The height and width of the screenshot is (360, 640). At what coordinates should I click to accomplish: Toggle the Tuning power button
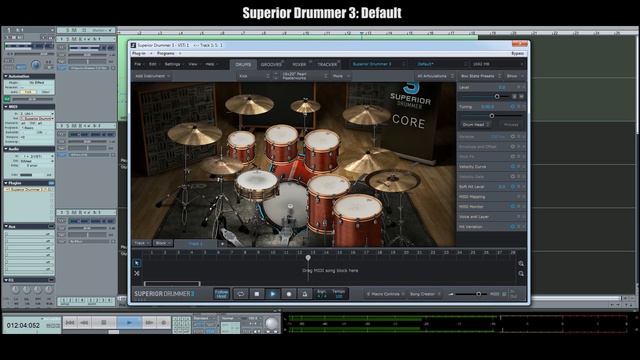click(513, 107)
